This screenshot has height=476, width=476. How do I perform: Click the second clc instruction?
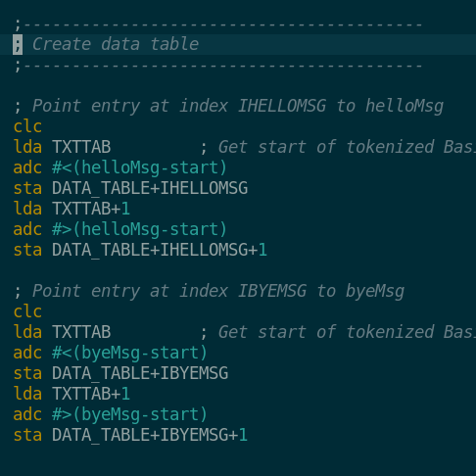coord(27,311)
